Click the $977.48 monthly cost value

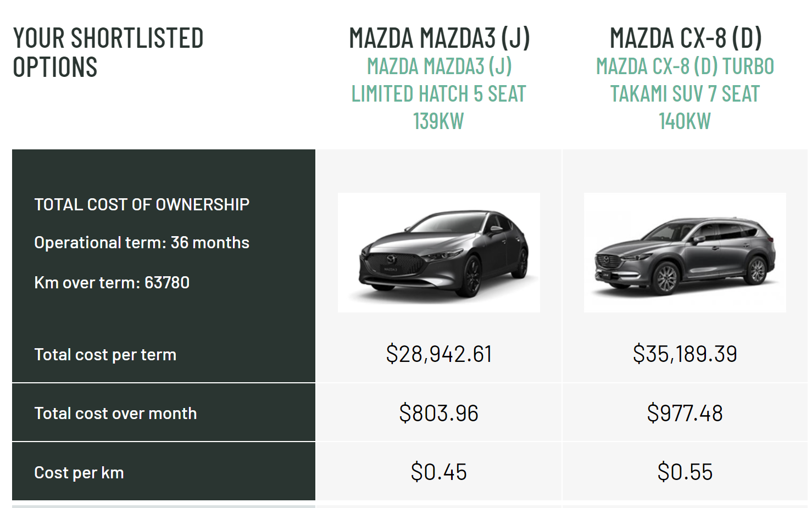(x=685, y=414)
